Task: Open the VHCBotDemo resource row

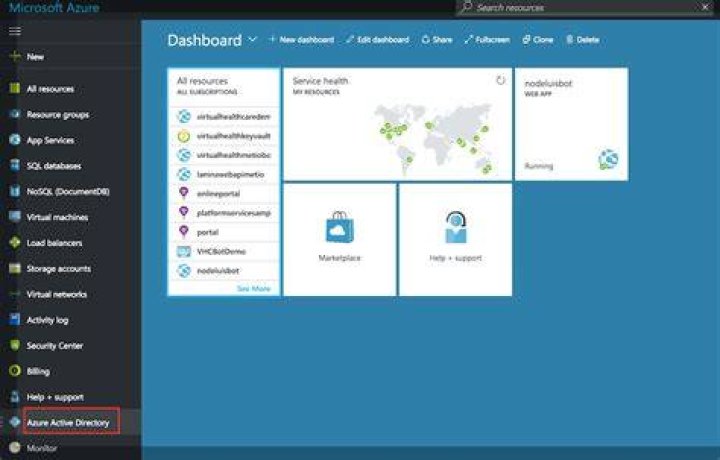Action: point(224,252)
